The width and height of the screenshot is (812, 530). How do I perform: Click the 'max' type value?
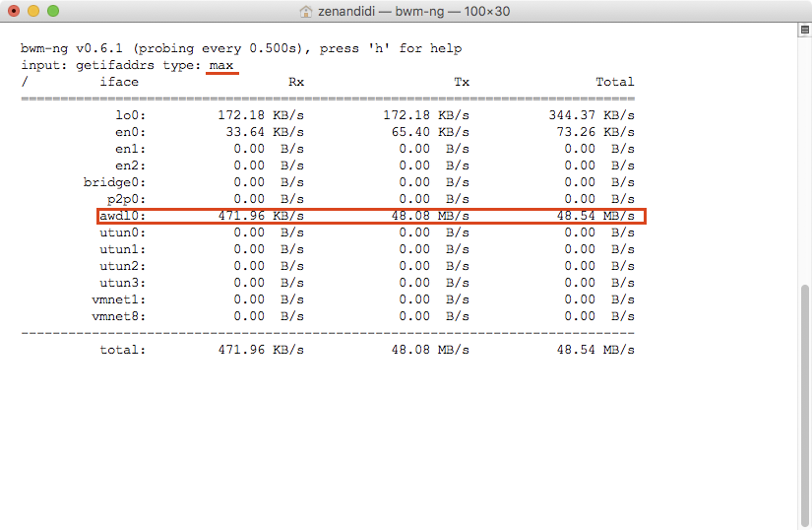click(x=221, y=65)
